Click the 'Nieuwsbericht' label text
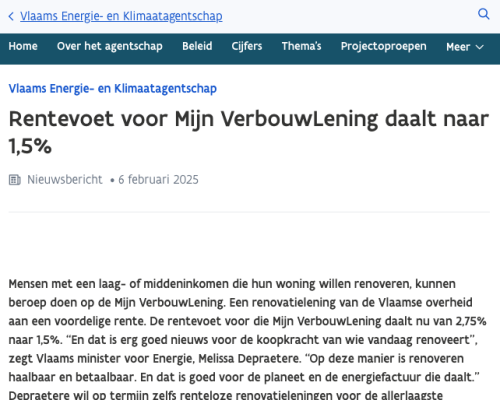The width and height of the screenshot is (500, 400). [65, 180]
